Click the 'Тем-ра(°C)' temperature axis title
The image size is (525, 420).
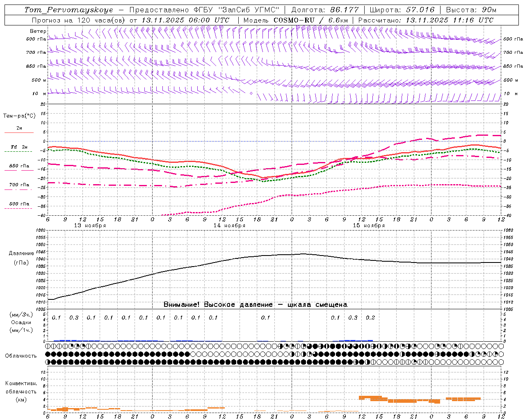[19, 116]
